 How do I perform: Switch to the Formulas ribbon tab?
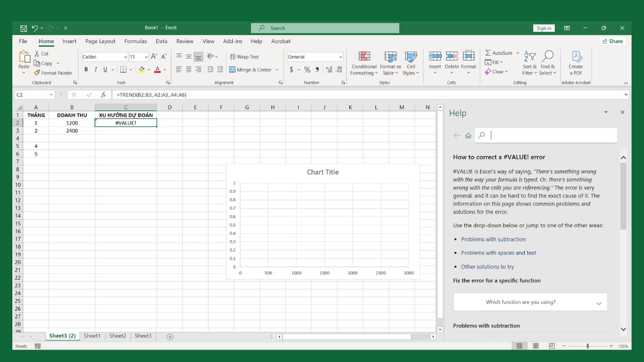135,41
